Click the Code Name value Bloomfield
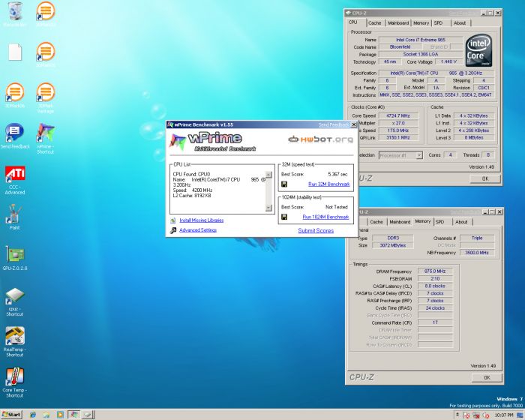Viewport: 525px width, 420px height. 400,47
